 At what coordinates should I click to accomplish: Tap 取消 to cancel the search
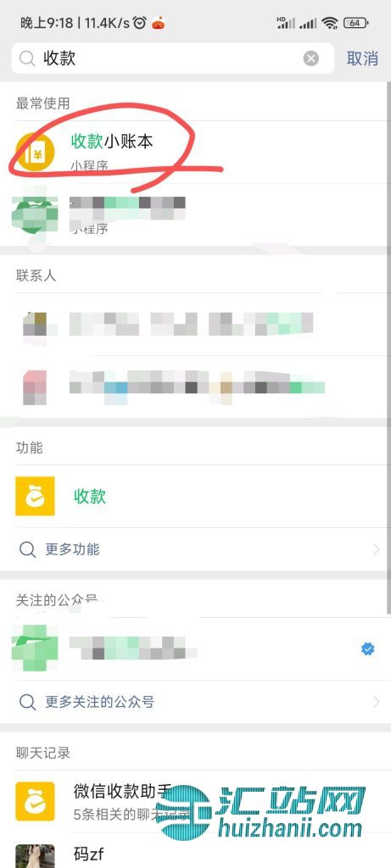pyautogui.click(x=362, y=58)
